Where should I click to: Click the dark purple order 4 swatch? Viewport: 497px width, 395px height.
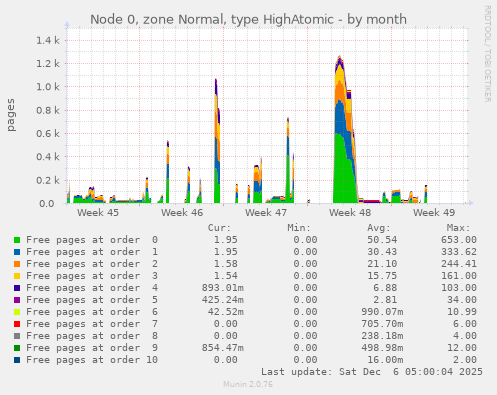point(17,288)
